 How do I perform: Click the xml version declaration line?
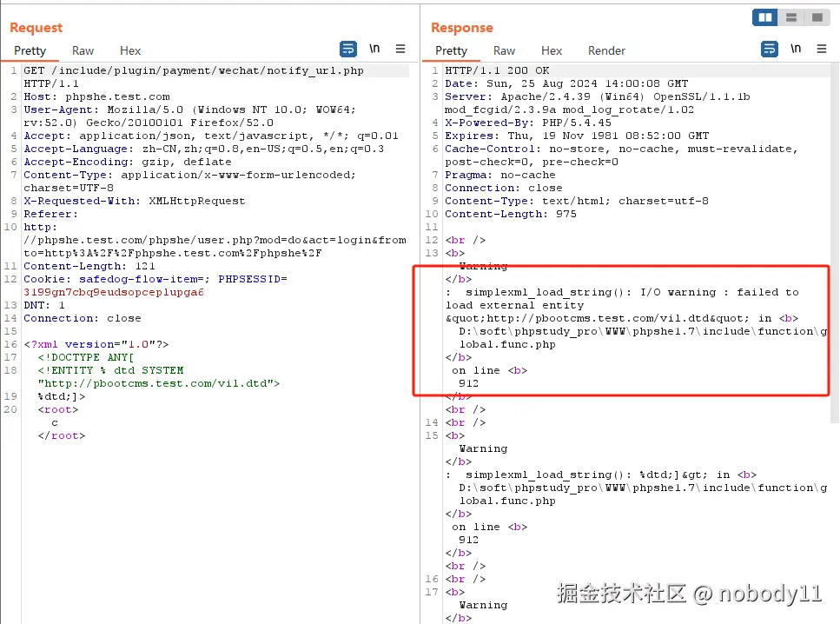point(96,345)
